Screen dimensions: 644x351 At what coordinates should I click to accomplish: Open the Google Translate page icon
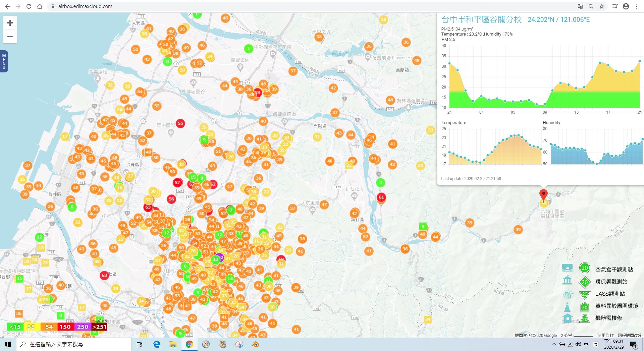[580, 6]
